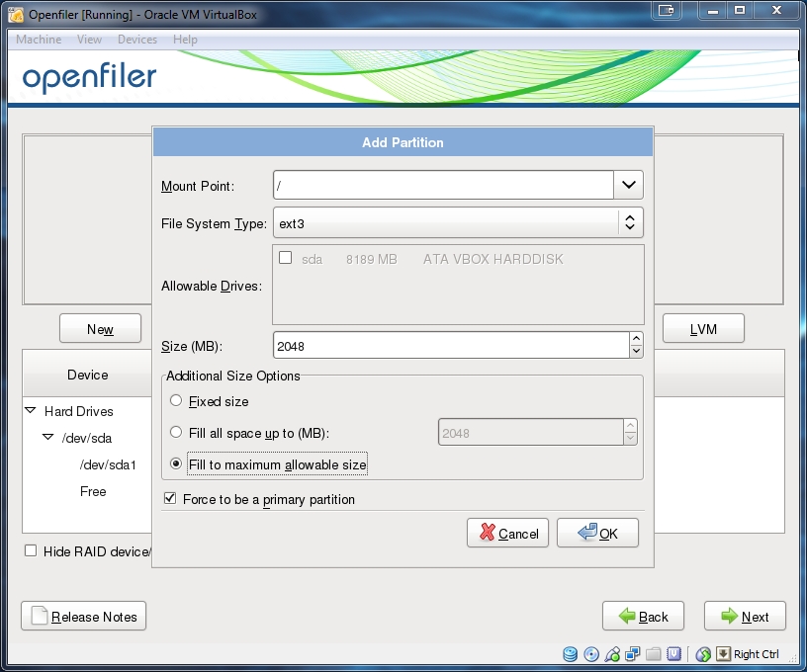Viewport: 807px width, 672px height.
Task: Cancel the Add Partition dialog
Action: click(x=507, y=533)
